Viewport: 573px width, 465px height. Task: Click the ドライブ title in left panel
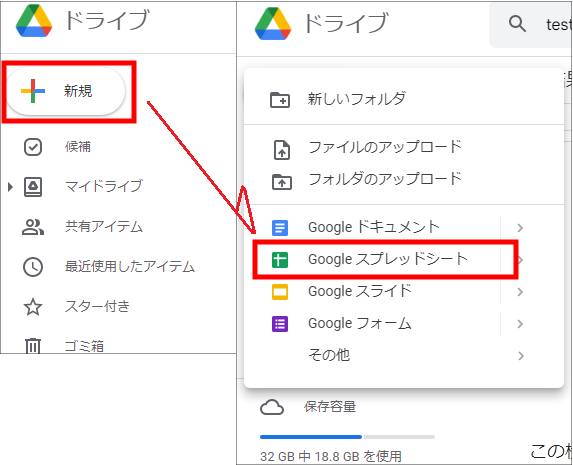[x=107, y=20]
